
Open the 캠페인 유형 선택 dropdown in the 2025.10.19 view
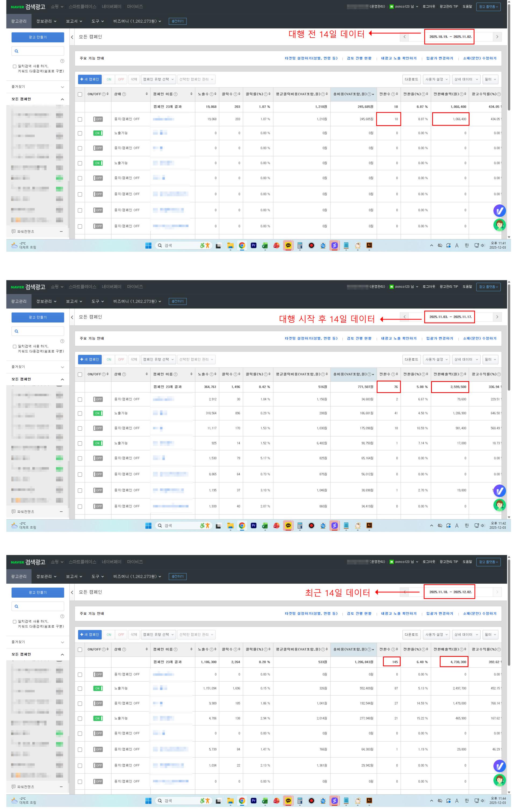pyautogui.click(x=158, y=79)
